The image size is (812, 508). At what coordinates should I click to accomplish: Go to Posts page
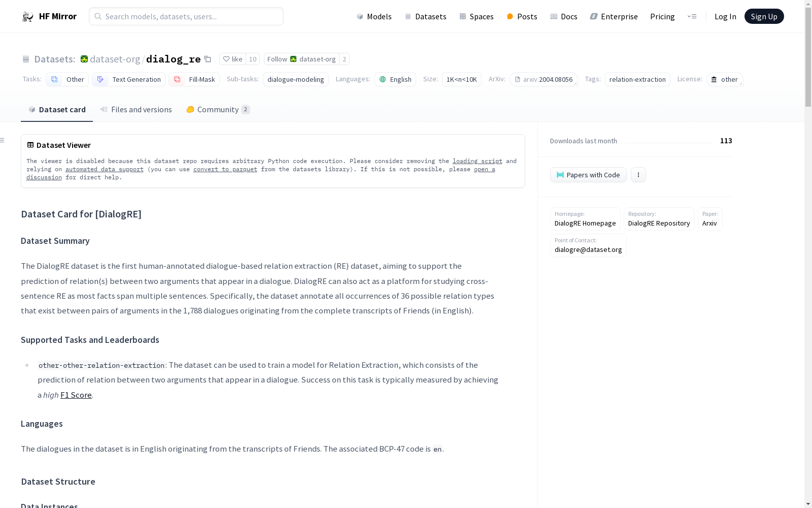522,16
